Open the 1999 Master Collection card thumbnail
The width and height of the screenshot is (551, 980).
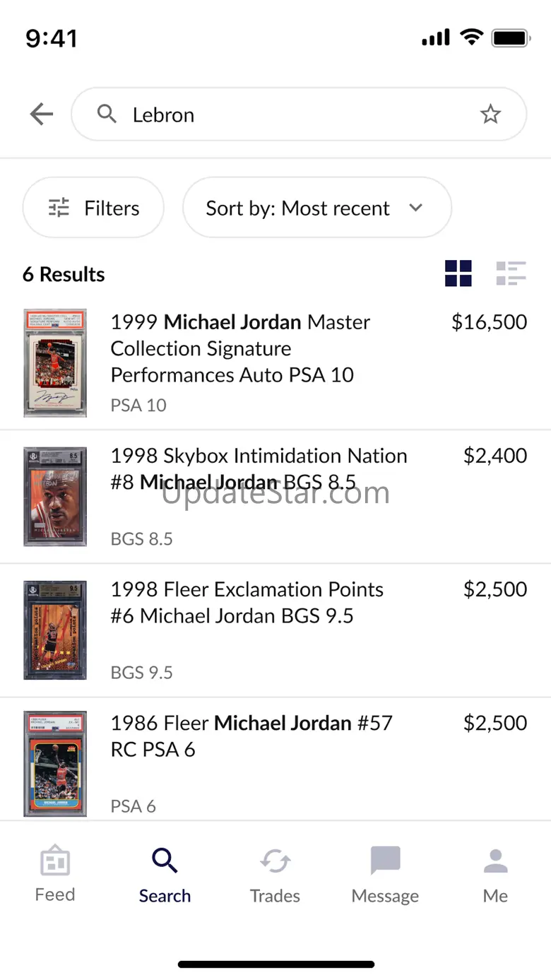55,362
